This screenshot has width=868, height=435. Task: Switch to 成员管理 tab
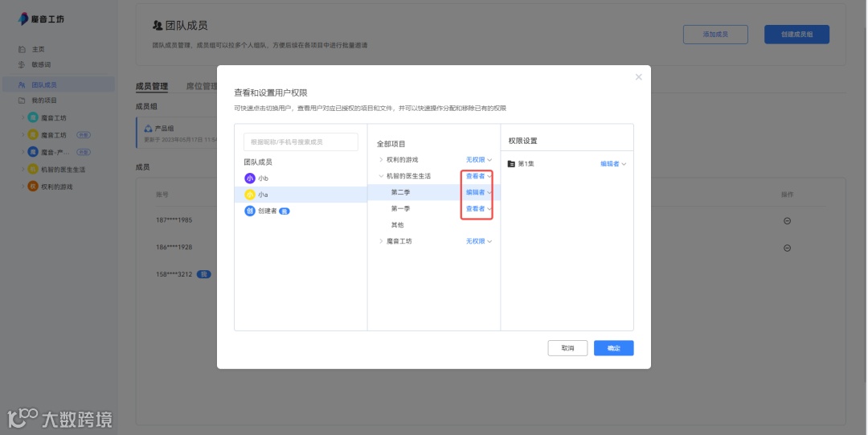point(152,87)
